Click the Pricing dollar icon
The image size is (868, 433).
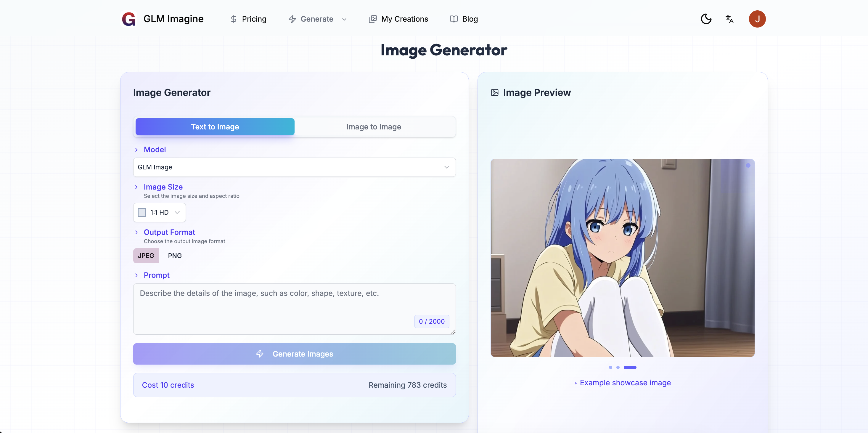point(234,19)
